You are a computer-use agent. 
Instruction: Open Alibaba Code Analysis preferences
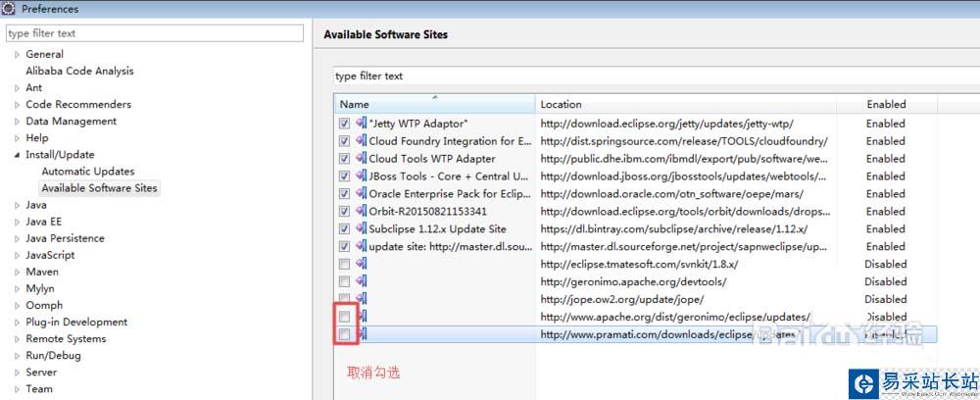(79, 72)
